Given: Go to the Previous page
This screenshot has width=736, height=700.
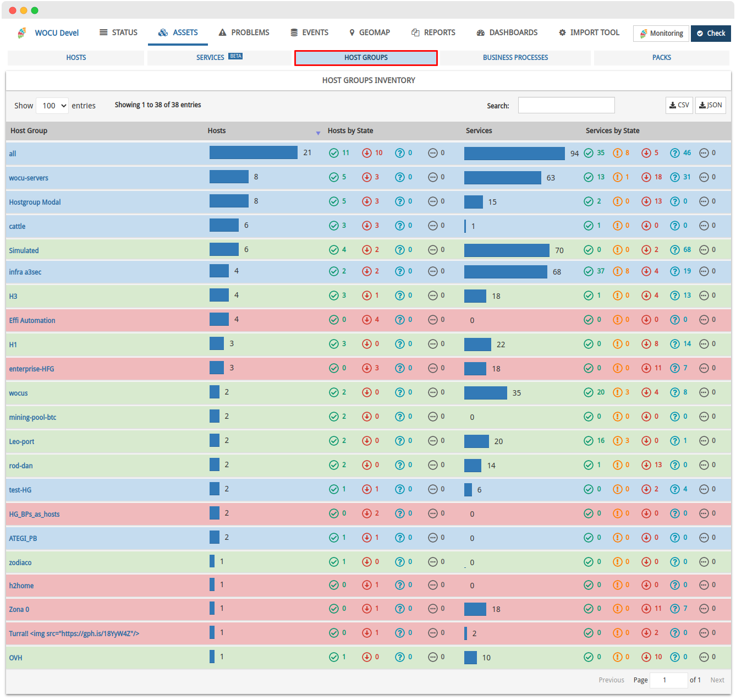Looking at the screenshot, I should [611, 680].
